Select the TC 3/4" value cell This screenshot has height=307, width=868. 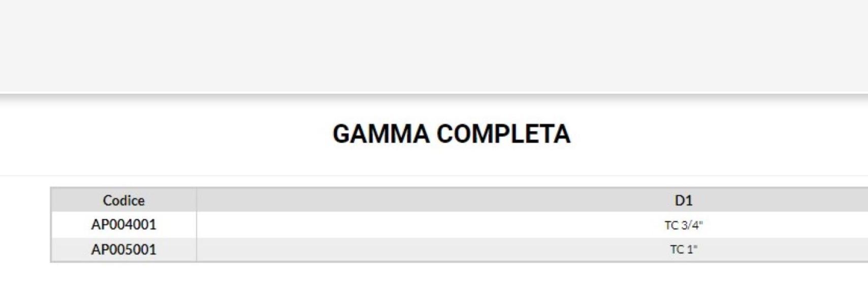click(683, 225)
